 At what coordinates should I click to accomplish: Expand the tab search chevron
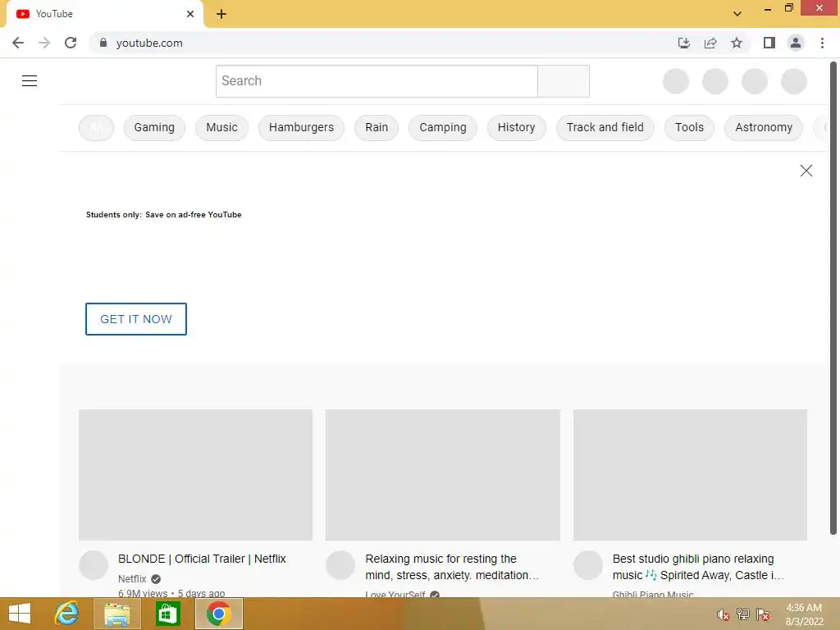coord(737,14)
